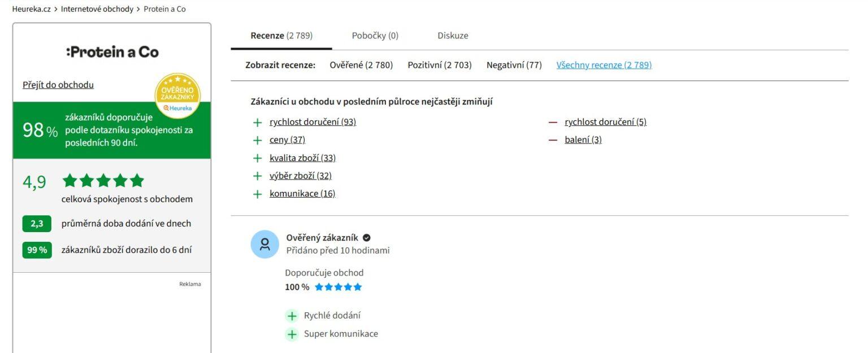
Task: Expand the negative mention "rychlost doručení (5)"
Action: [605, 121]
